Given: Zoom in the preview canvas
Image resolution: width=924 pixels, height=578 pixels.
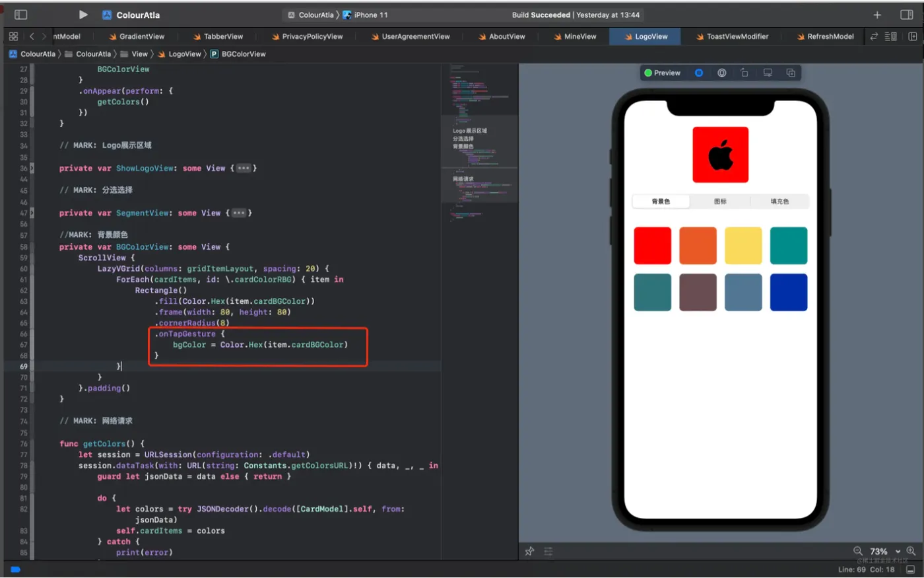Looking at the screenshot, I should point(911,551).
